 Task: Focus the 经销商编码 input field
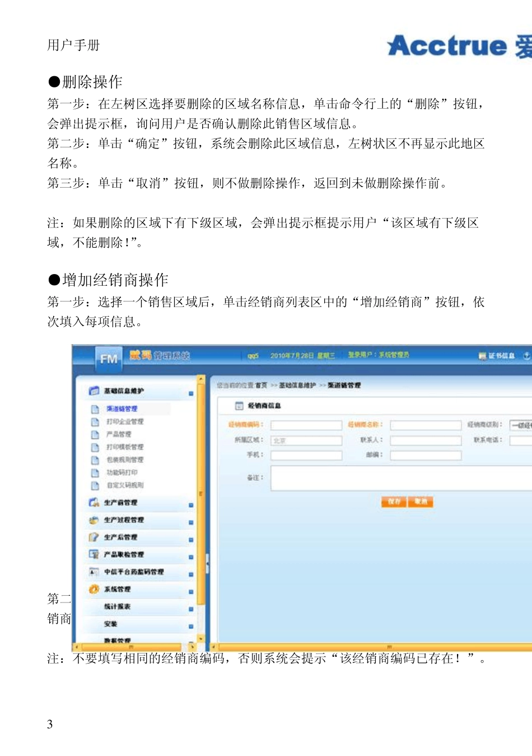[x=306, y=425]
